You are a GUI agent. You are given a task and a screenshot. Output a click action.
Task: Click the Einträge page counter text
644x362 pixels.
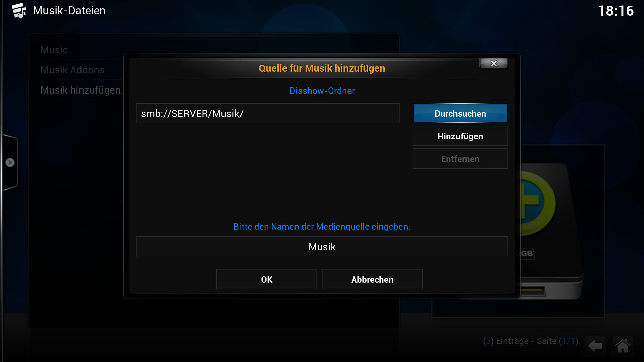[531, 341]
